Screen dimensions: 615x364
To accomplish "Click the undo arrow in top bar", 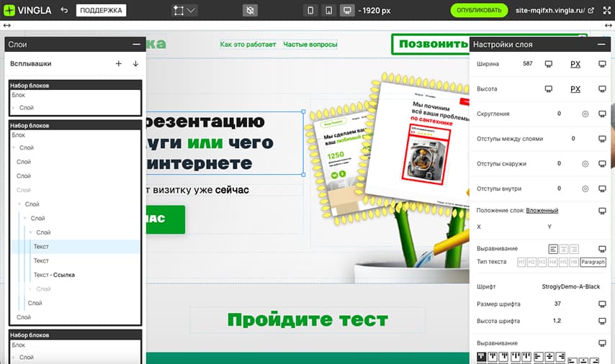I will [64, 10].
